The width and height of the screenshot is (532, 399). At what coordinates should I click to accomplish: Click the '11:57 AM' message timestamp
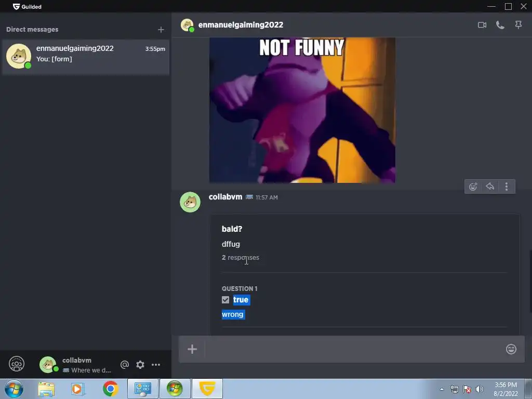click(267, 197)
